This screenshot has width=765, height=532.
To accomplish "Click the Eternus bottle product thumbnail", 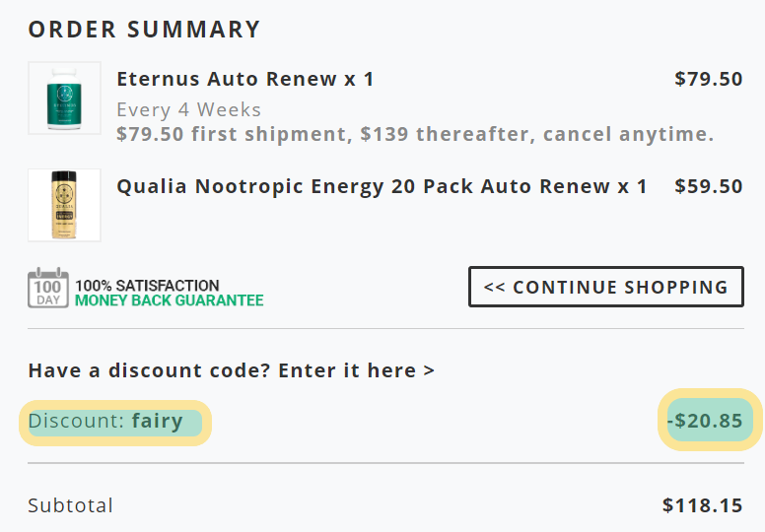I will [64, 98].
